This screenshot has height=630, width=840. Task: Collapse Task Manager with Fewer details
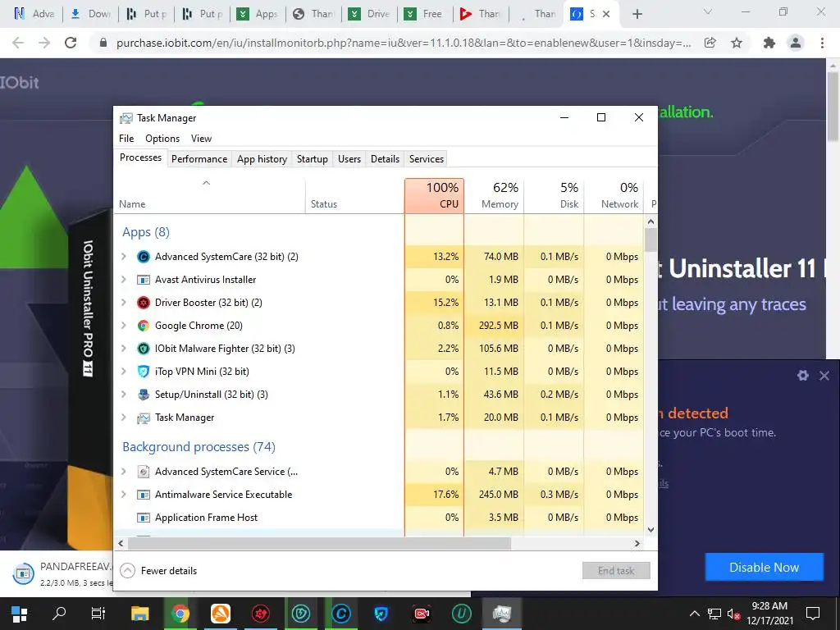click(x=158, y=571)
